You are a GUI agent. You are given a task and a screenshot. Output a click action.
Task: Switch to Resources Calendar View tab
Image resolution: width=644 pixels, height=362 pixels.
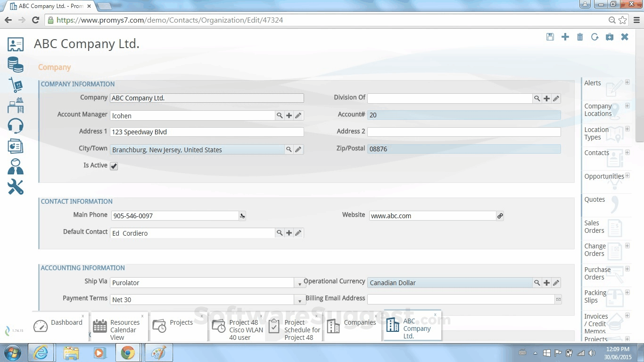(119, 326)
